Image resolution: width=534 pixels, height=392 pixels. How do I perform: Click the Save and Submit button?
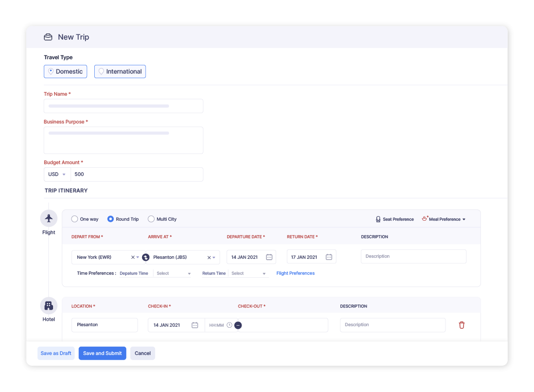click(102, 353)
